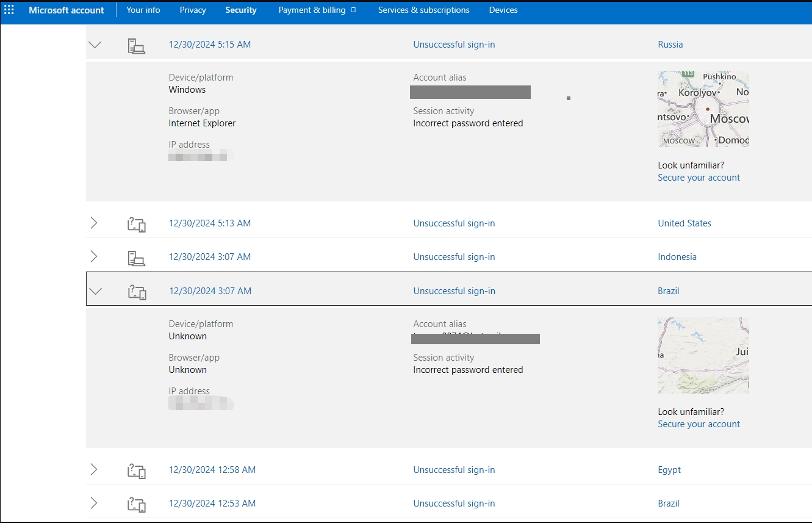
Task: Click Unsuccessful sign-in in the Indonesia row
Action: [454, 257]
